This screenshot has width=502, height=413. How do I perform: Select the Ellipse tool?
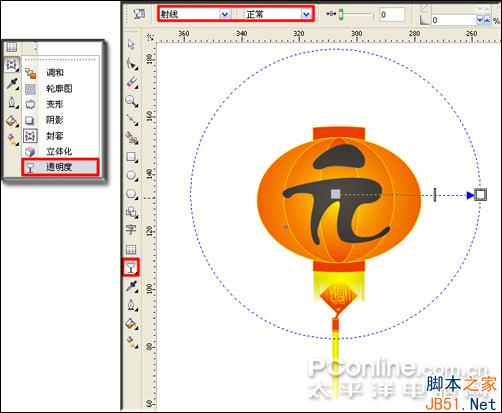(x=132, y=176)
